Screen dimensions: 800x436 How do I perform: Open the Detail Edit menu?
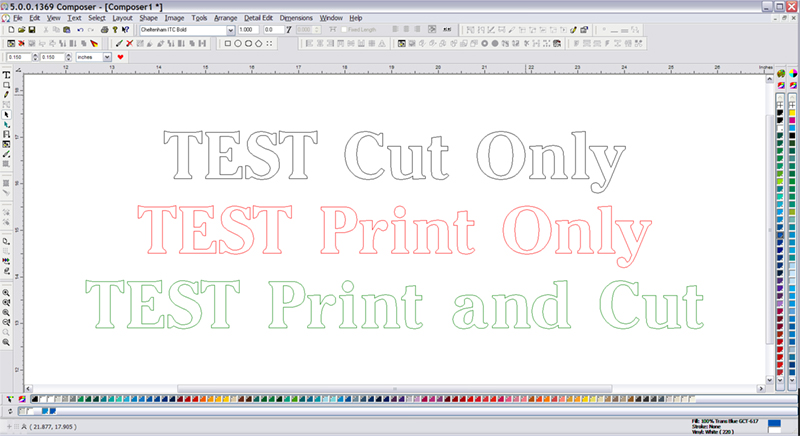(x=258, y=18)
